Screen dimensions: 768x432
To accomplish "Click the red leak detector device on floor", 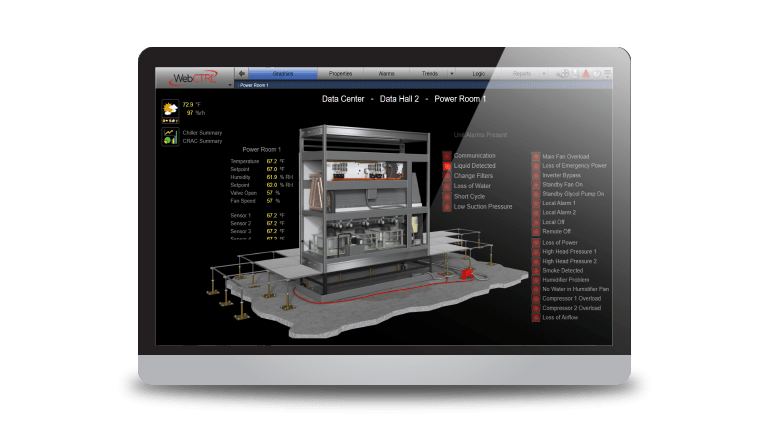I will (467, 274).
